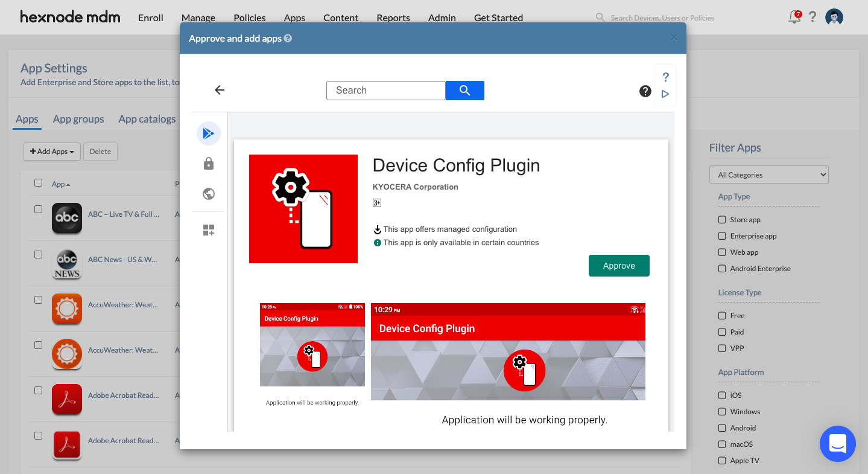Open the Admin menu
The height and width of the screenshot is (474, 868).
(x=442, y=18)
